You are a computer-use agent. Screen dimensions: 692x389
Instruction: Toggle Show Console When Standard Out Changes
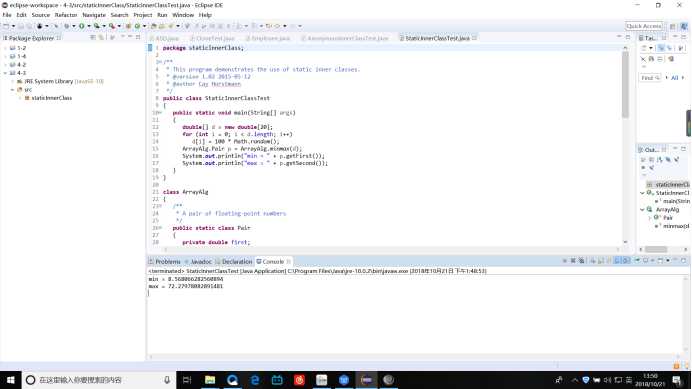coord(617,261)
